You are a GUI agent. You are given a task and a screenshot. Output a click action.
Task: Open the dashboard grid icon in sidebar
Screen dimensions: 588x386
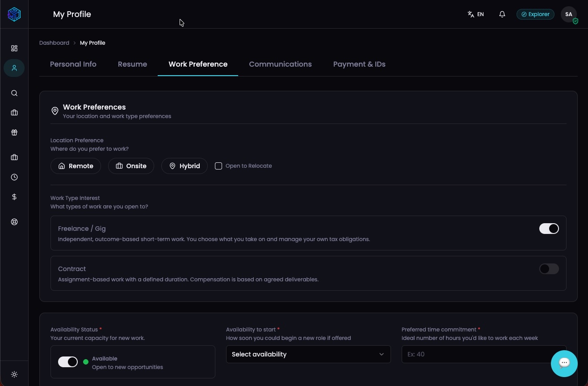14,48
